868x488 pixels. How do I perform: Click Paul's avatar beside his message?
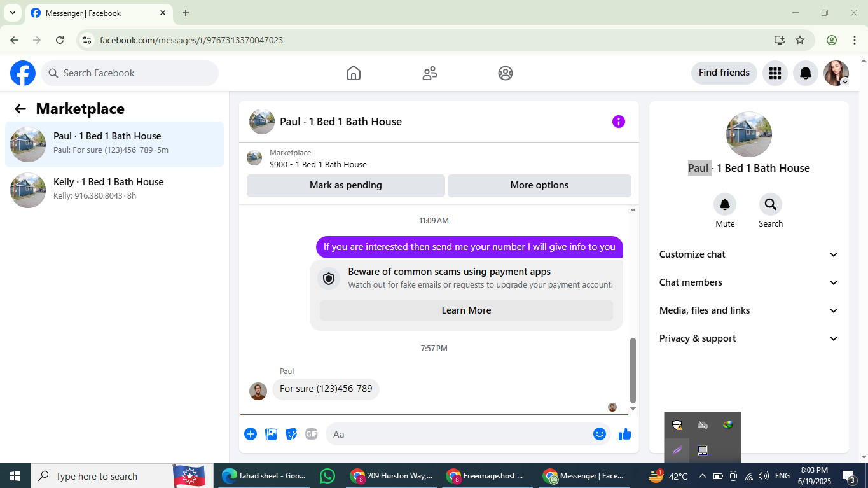[x=258, y=391]
